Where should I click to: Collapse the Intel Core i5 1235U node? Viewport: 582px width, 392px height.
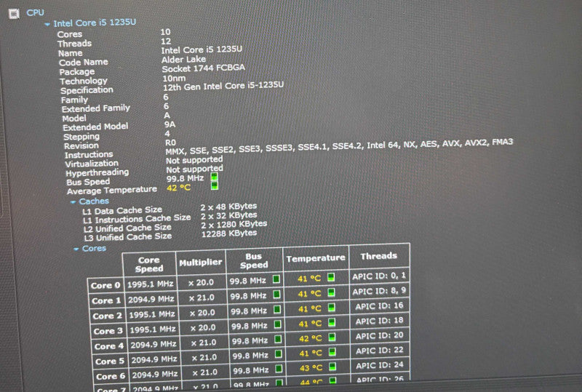(x=47, y=25)
